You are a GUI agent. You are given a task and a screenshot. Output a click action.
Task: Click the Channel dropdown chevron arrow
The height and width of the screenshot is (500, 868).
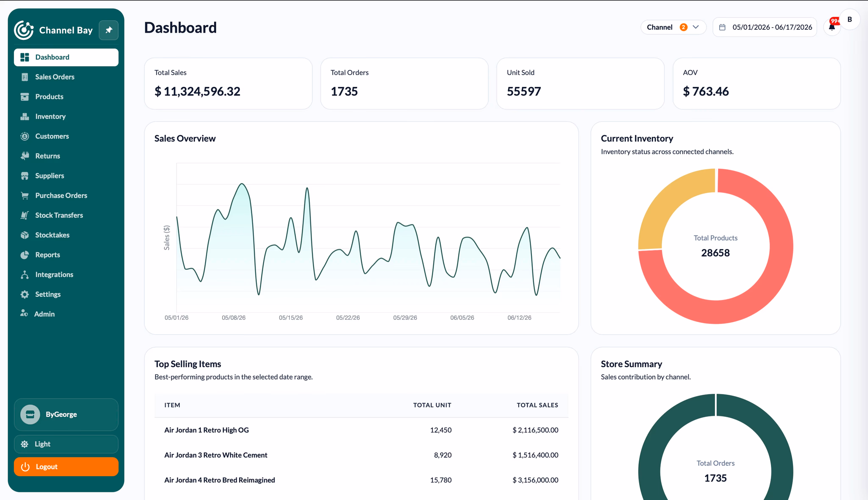coord(696,27)
